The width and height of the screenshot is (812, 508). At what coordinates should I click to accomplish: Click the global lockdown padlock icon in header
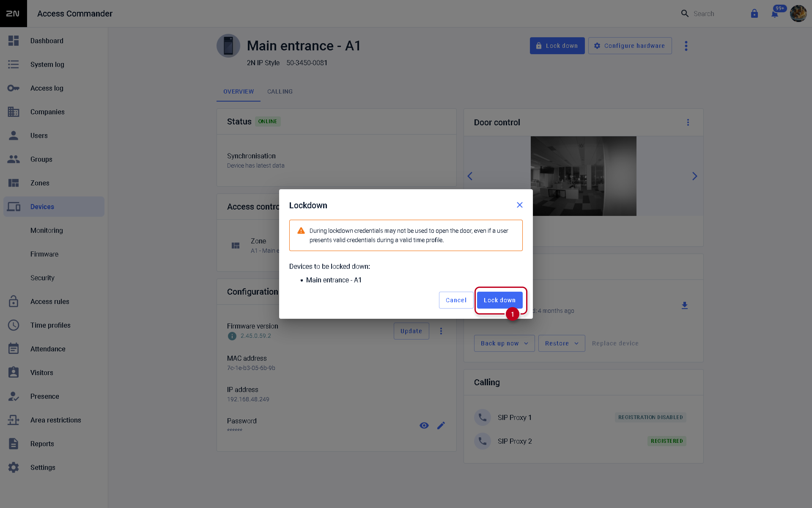(x=754, y=13)
